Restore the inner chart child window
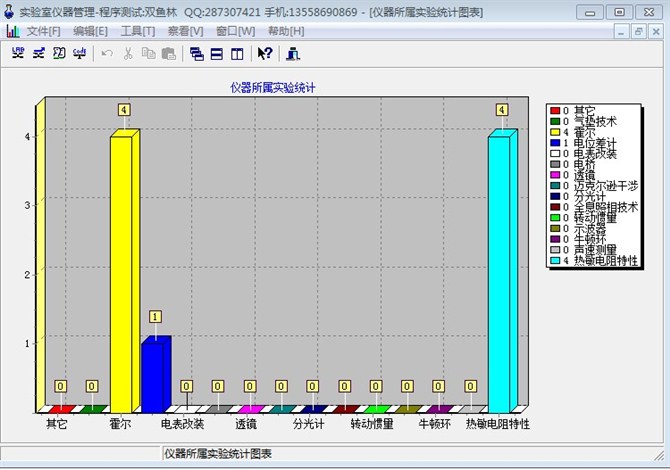Viewport: 670px width, 470px height. [x=639, y=31]
